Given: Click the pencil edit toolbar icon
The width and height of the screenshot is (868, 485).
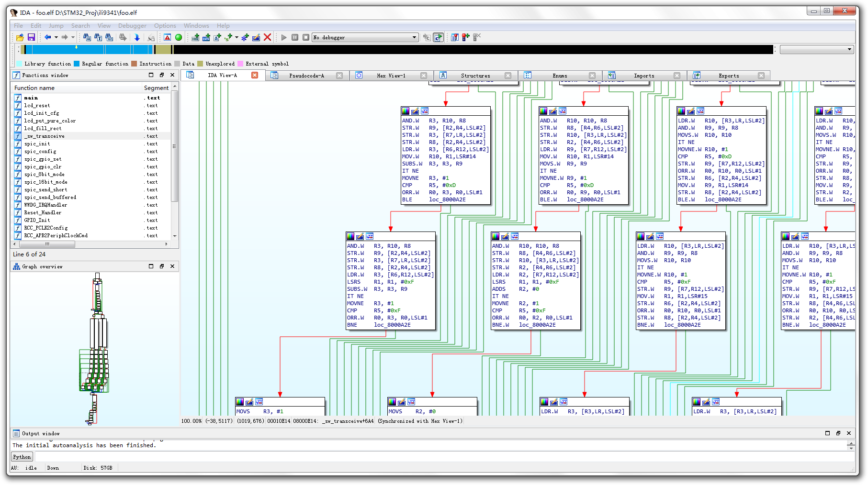Looking at the screenshot, I should (256, 37).
